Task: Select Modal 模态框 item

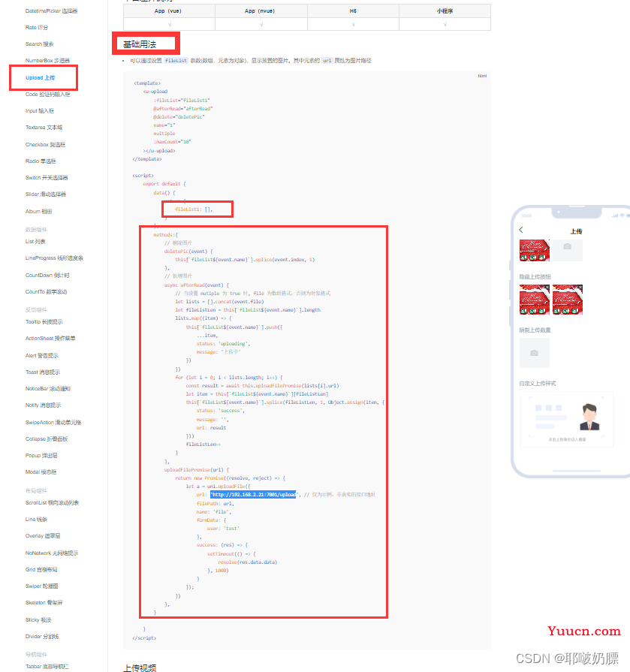Action: point(41,472)
